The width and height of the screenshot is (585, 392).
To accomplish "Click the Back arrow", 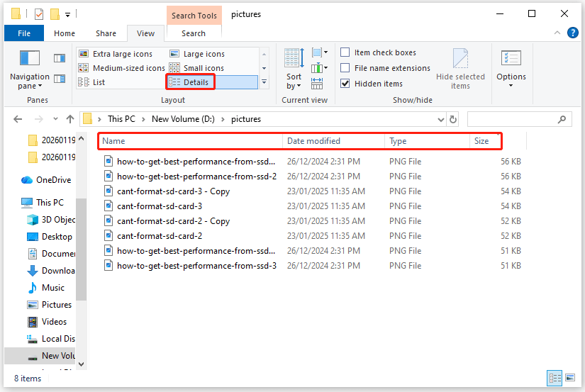I will 18,119.
